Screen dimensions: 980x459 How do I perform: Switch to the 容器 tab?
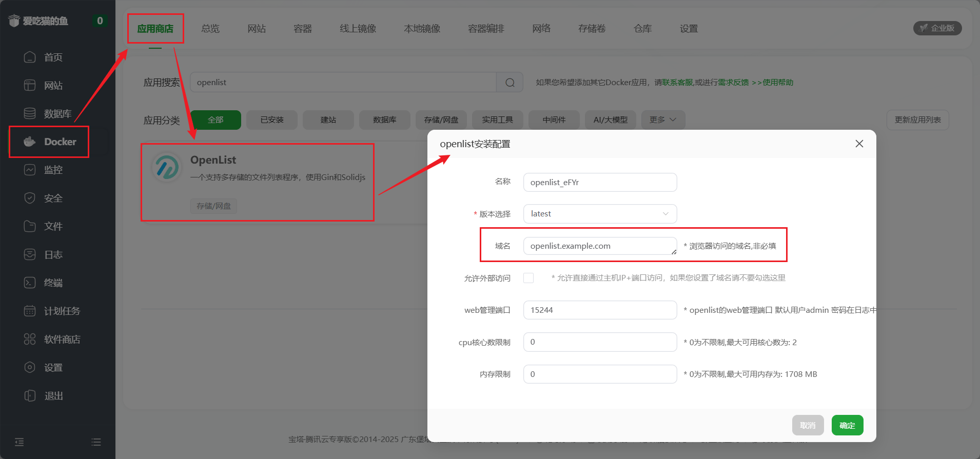click(x=302, y=29)
